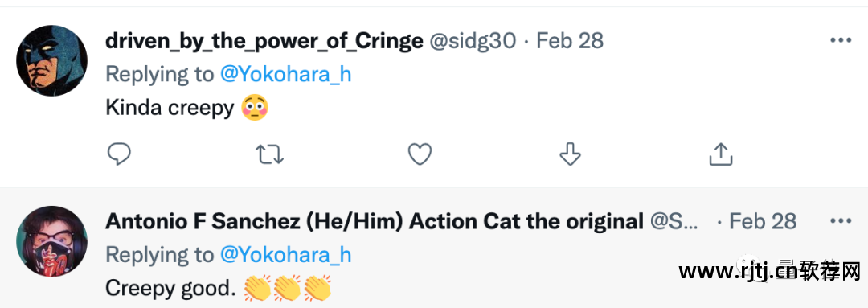Image resolution: width=868 pixels, height=308 pixels.
Task: Open the Batman profile avatar
Action: (x=52, y=60)
